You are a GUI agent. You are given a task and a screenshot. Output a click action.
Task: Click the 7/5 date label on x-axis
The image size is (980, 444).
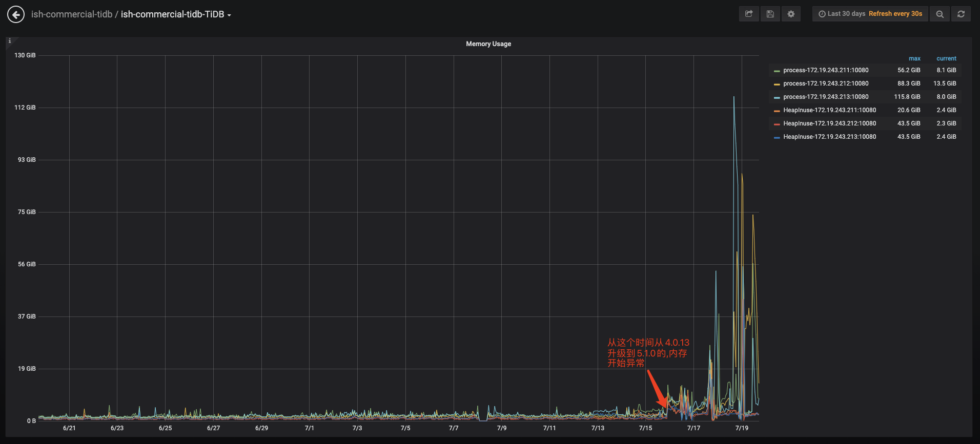click(405, 428)
